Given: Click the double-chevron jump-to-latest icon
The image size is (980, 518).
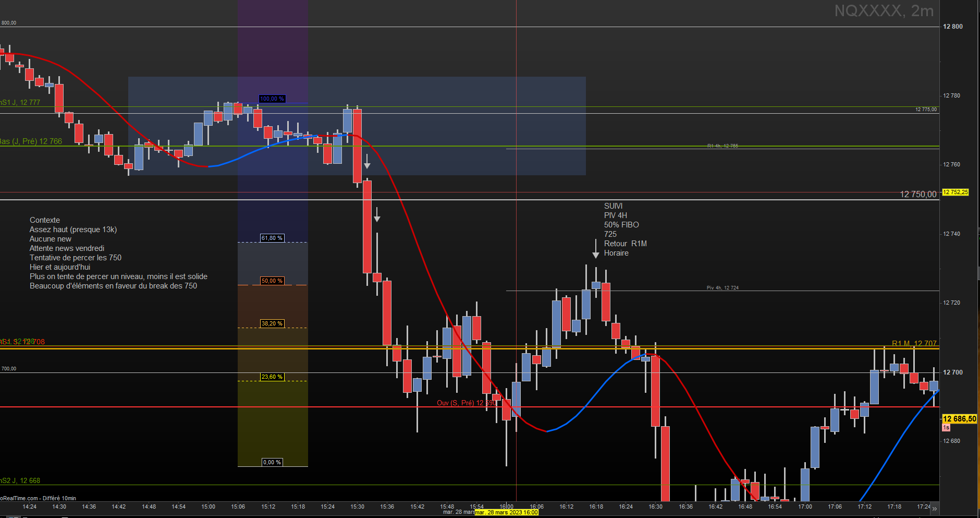Looking at the screenshot, I should [935, 508].
